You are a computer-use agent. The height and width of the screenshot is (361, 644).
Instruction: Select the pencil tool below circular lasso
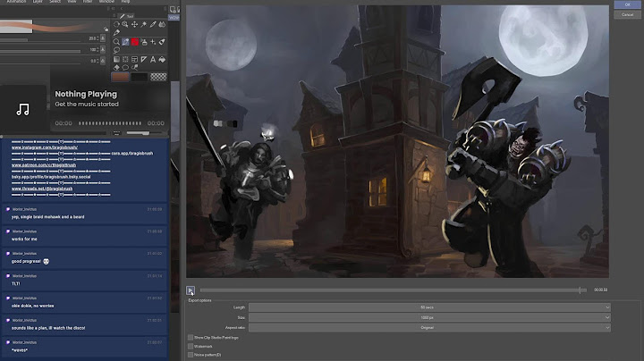(116, 32)
